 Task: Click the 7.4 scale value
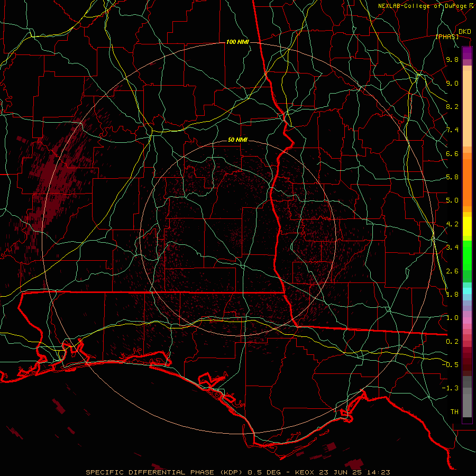click(452, 130)
